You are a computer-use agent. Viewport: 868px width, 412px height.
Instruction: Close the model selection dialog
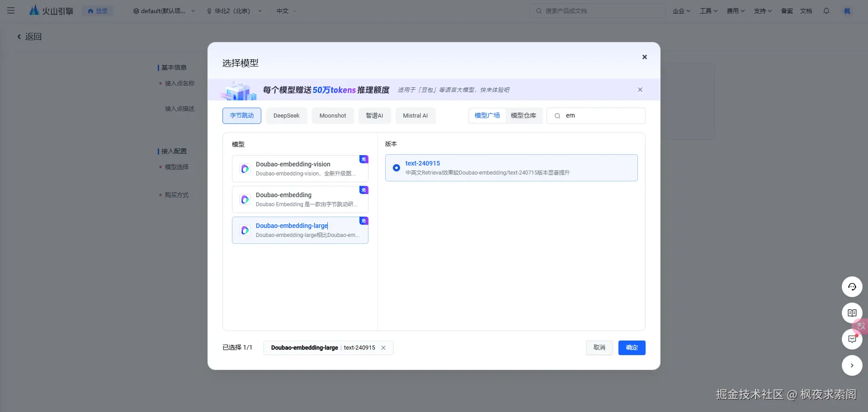pyautogui.click(x=645, y=57)
